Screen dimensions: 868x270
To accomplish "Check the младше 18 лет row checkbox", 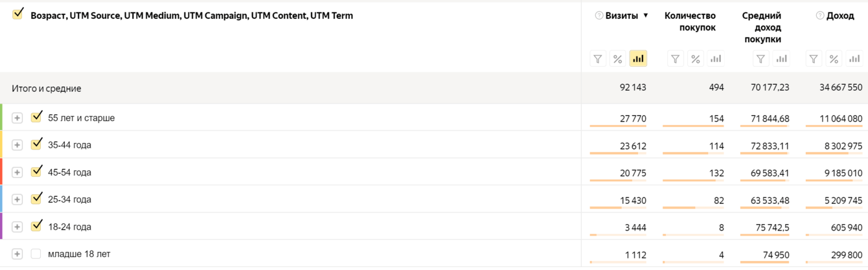I will pyautogui.click(x=36, y=254).
